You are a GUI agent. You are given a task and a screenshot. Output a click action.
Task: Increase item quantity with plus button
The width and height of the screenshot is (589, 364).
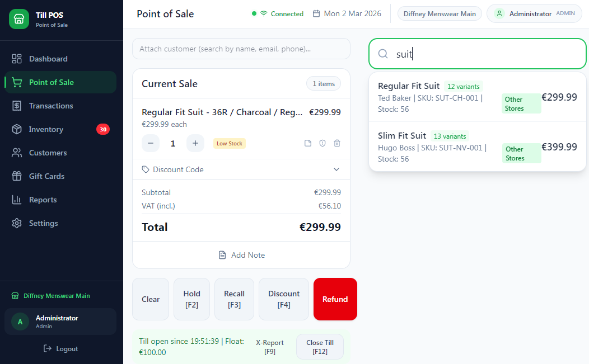coord(195,144)
